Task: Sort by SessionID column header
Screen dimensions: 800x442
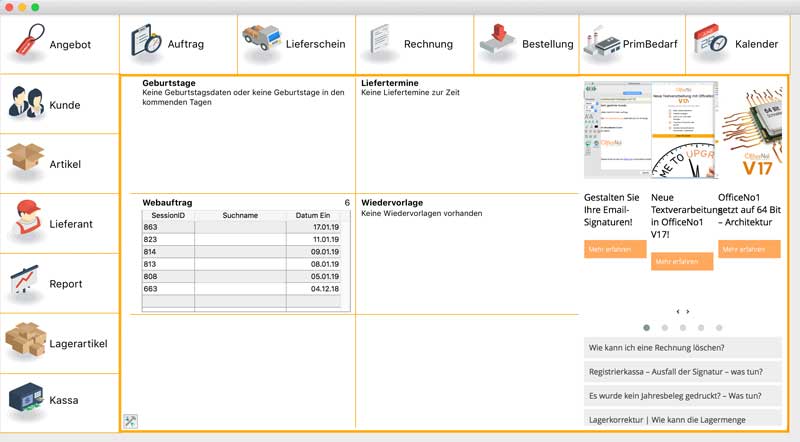Action: click(x=168, y=215)
